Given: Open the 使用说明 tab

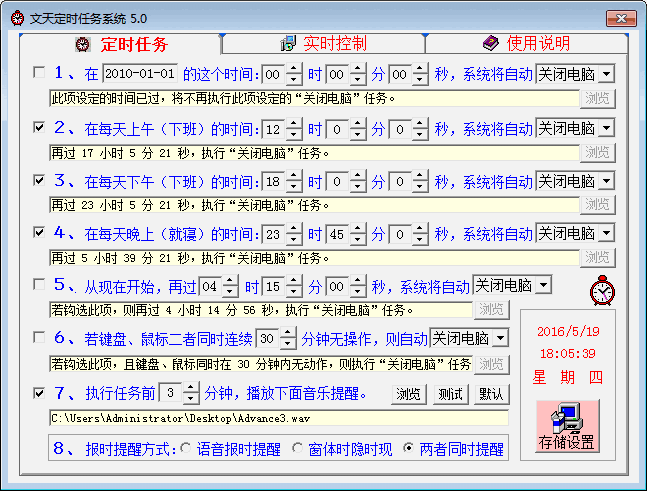Looking at the screenshot, I should click(526, 43).
